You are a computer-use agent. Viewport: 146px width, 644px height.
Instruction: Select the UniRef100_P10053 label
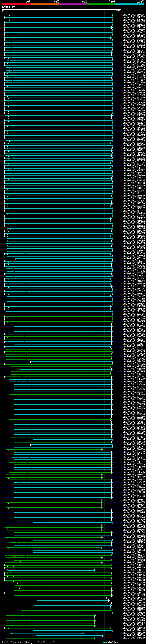pos(134,560)
